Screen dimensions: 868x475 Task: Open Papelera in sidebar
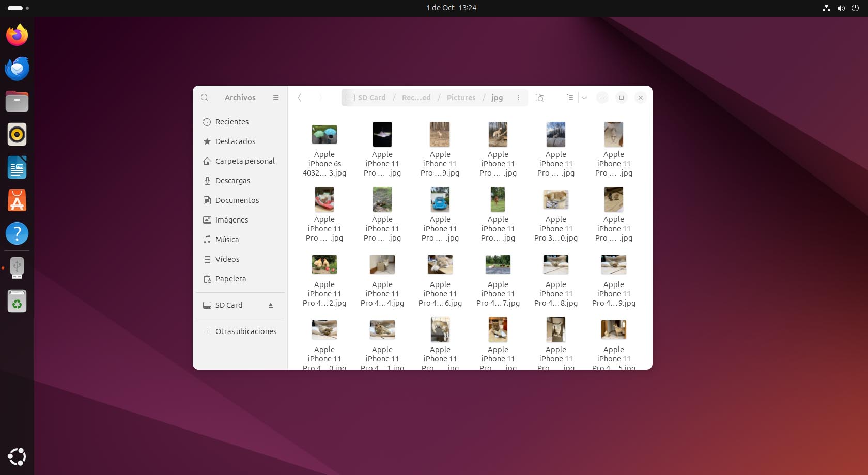click(241, 279)
